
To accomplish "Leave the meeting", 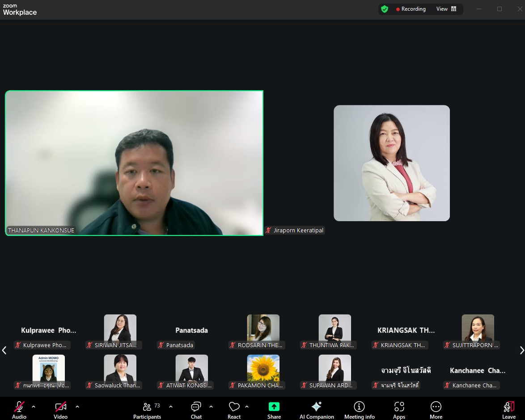I will click(508, 410).
